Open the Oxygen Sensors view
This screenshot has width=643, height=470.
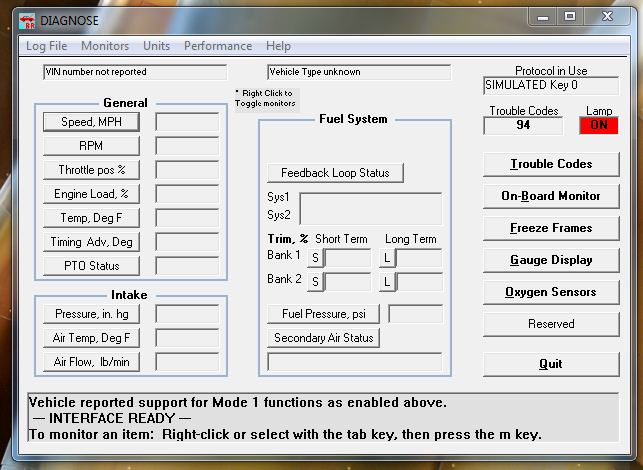tap(551, 292)
